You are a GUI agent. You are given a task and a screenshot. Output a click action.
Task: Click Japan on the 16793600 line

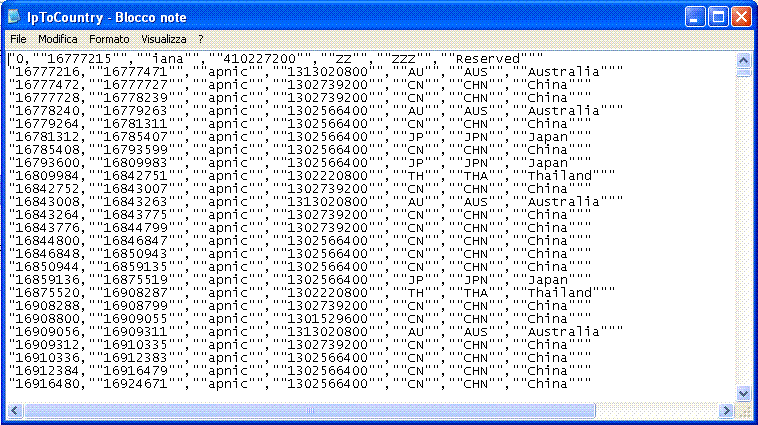pos(547,163)
